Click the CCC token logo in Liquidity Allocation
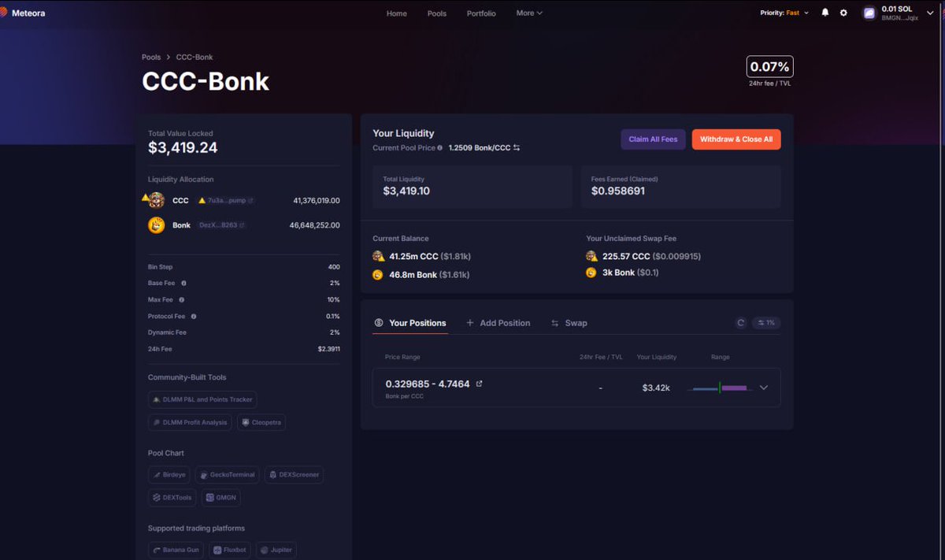The height and width of the screenshot is (560, 945). pos(156,200)
